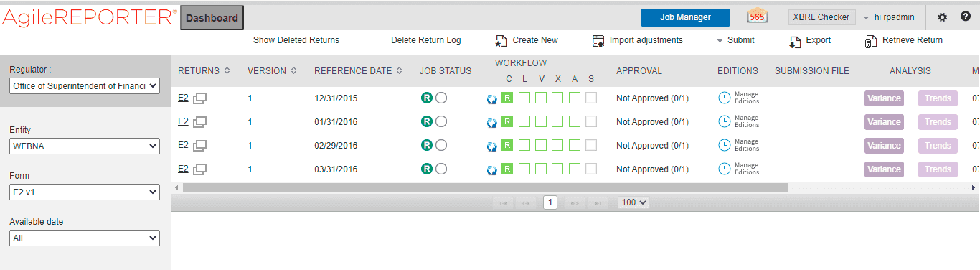This screenshot has height=270, width=980.
Task: Open the Entity dropdown showing WFBNA
Action: 85,146
